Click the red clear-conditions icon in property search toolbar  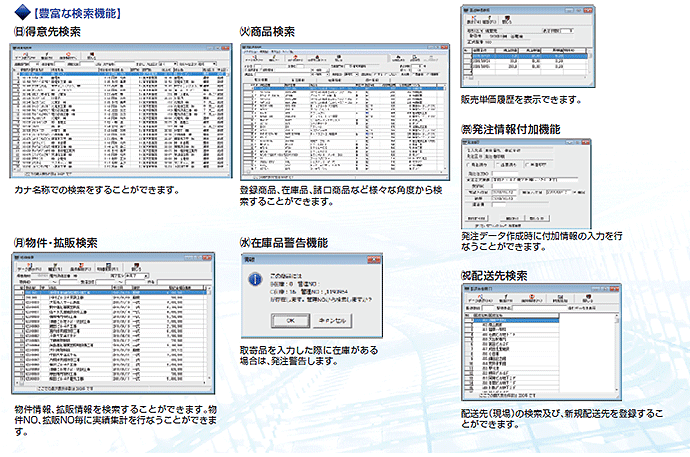tap(81, 267)
